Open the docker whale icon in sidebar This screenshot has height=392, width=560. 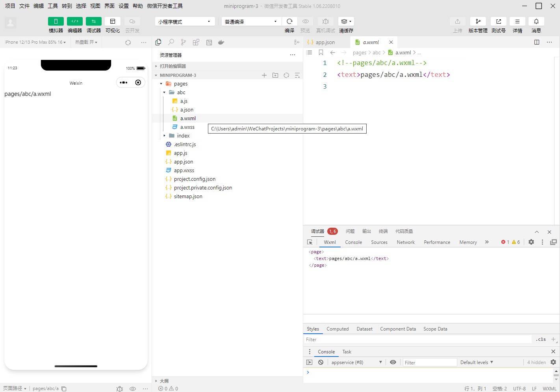click(221, 42)
